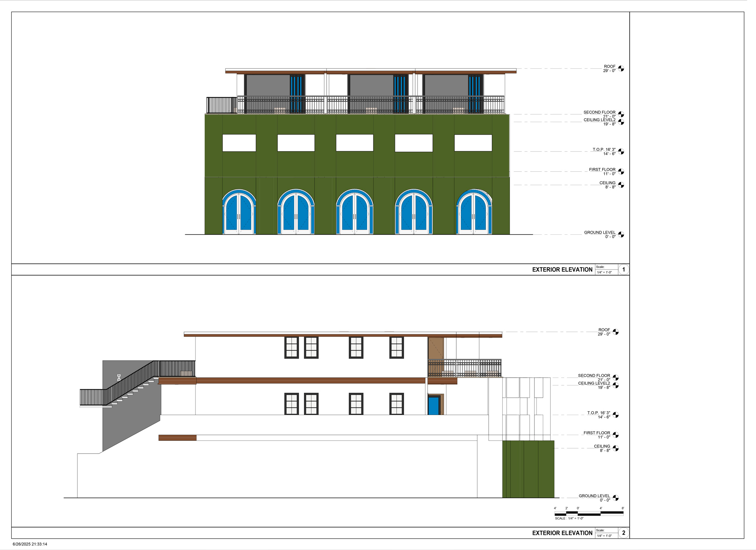Click the view number 1 circle
This screenshot has width=756, height=550.
click(x=624, y=270)
